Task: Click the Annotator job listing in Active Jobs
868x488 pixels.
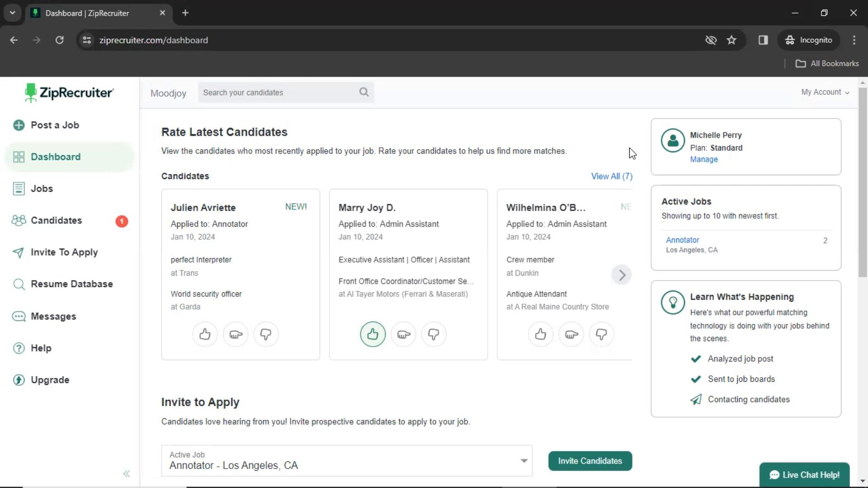Action: click(x=683, y=239)
